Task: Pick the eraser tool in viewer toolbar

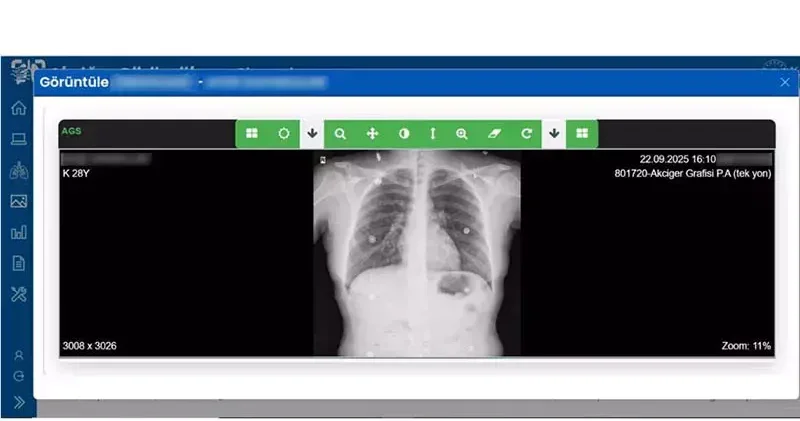Action: 493,133
